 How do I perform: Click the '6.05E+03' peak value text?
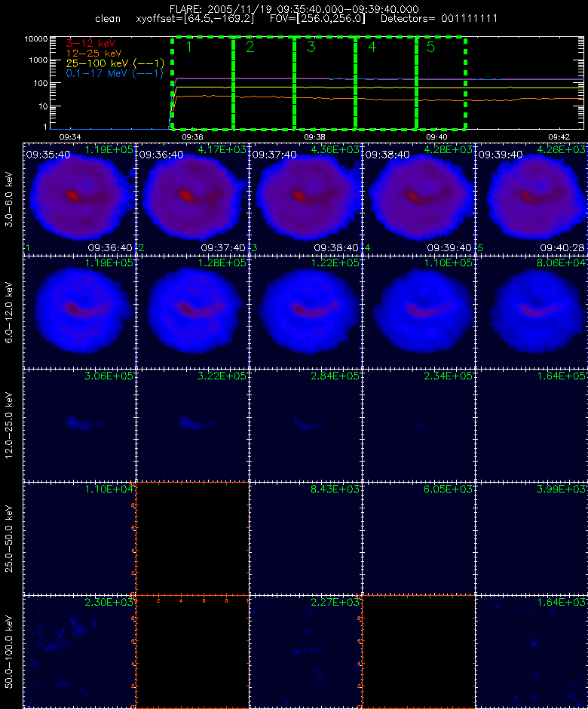point(449,489)
